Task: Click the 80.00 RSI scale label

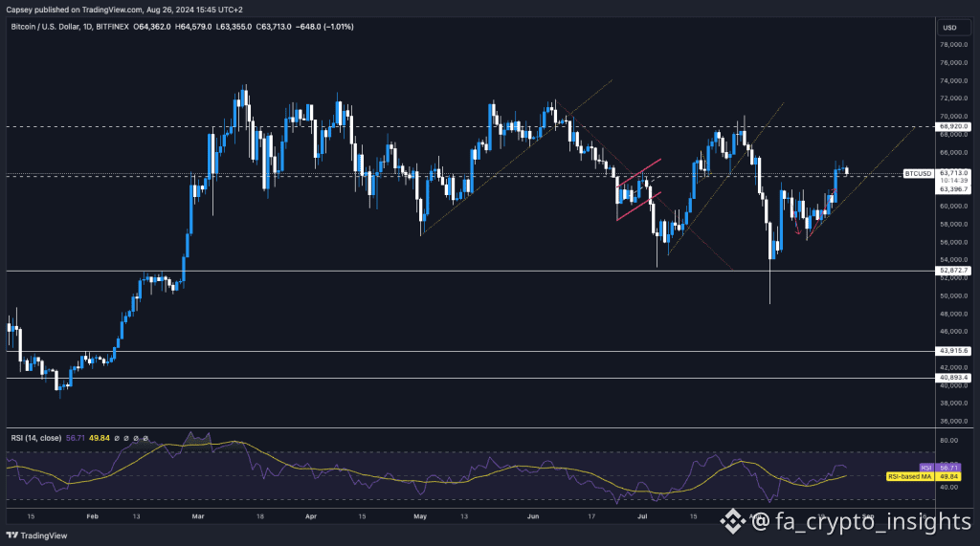Action: click(x=948, y=441)
